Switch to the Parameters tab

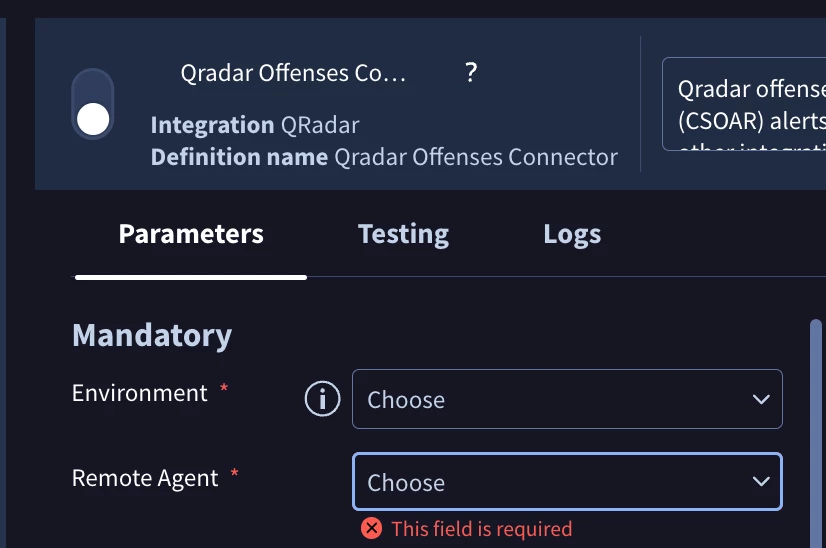pos(191,234)
